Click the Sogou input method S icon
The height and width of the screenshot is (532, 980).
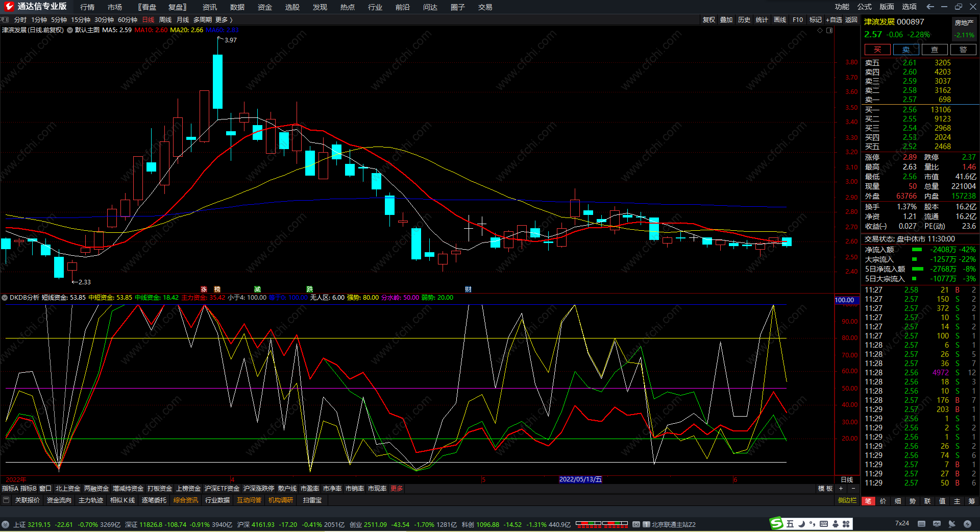click(776, 524)
